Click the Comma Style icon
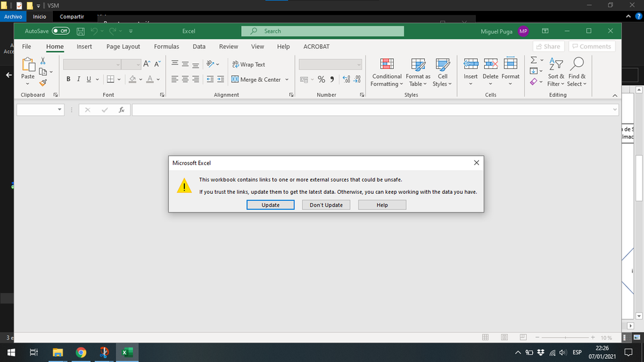 (x=332, y=79)
